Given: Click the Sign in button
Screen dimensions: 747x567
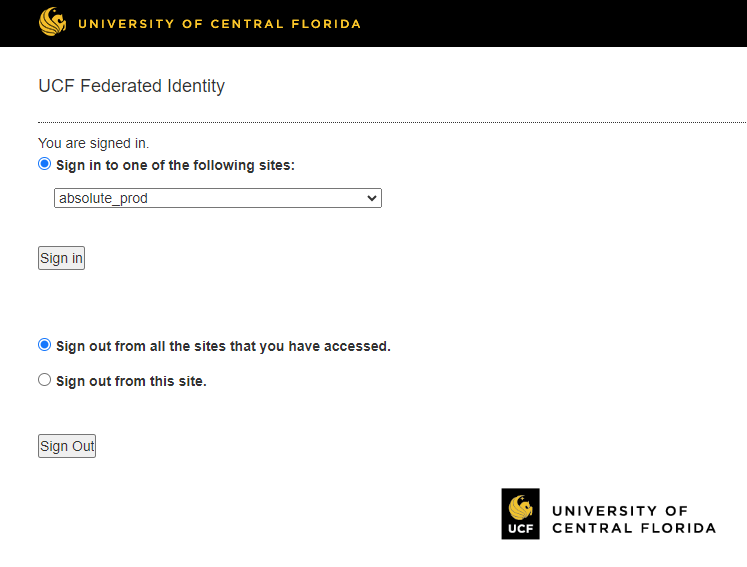Looking at the screenshot, I should [61, 258].
